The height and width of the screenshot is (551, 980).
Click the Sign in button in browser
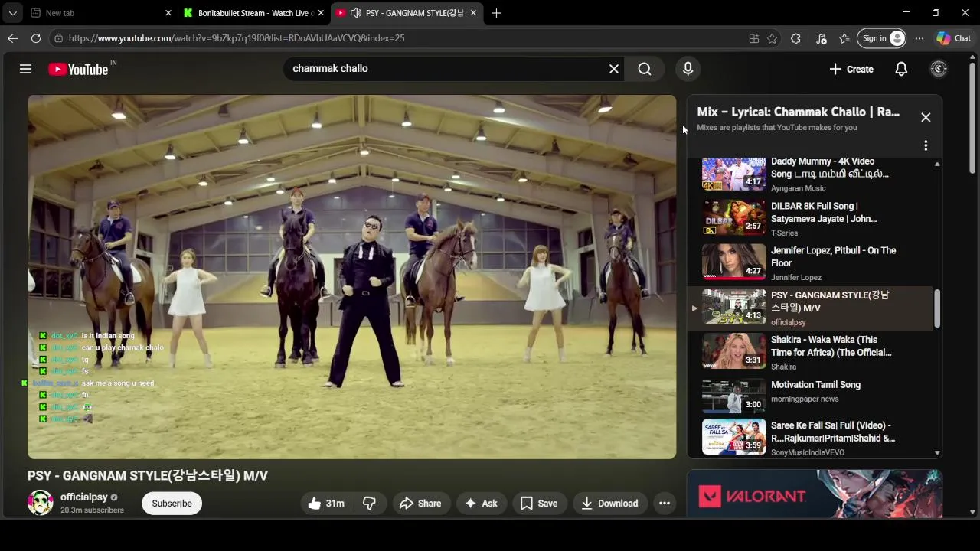(x=881, y=38)
